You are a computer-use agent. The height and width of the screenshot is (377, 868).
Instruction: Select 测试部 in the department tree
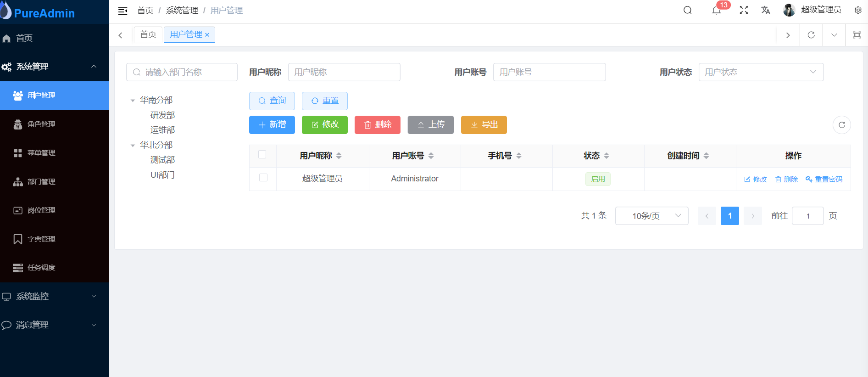point(162,160)
